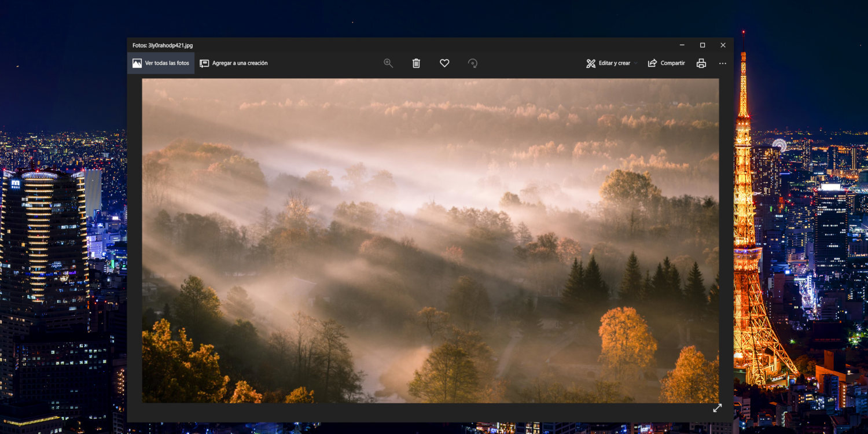Image resolution: width=868 pixels, height=434 pixels.
Task: Open the 'Editar y crear' menu label
Action: (614, 63)
